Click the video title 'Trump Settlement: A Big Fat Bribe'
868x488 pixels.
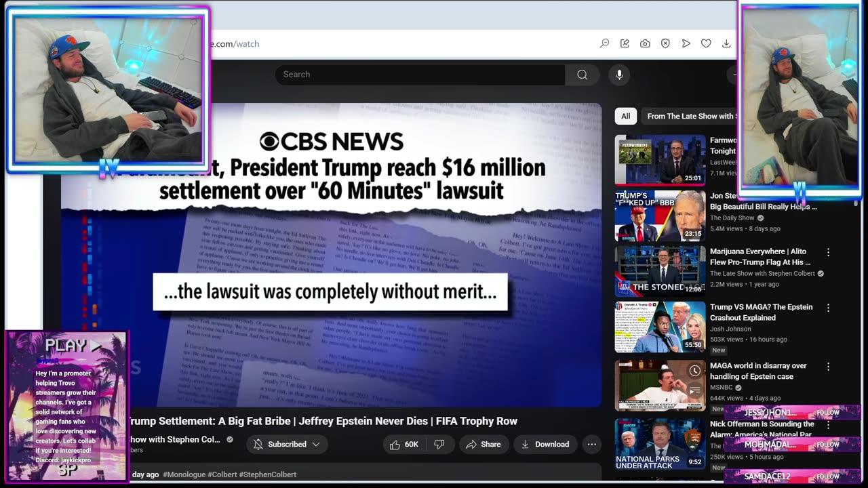tap(322, 421)
